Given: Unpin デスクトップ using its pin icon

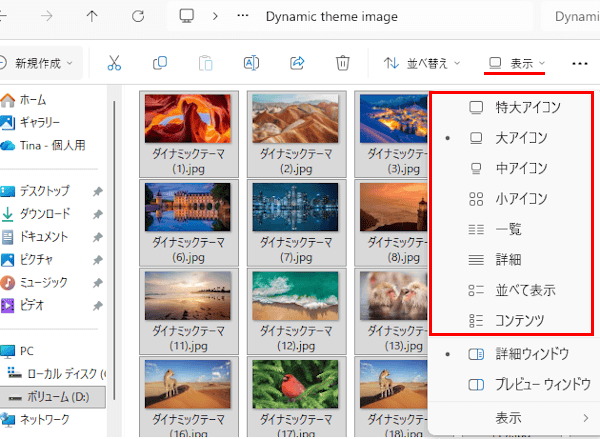Looking at the screenshot, I should click(98, 191).
